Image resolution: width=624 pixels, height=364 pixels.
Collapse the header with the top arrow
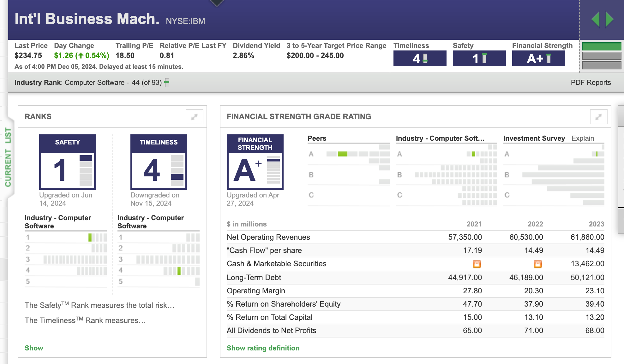(217, 3)
